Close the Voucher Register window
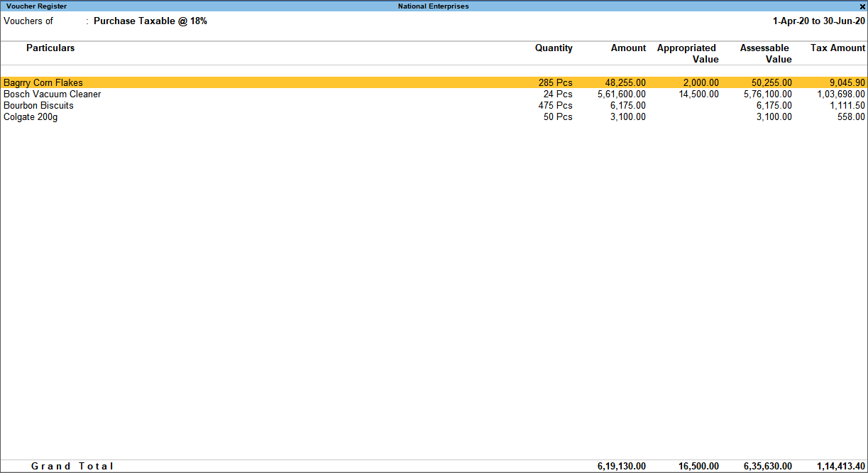The height and width of the screenshot is (473, 868). 862,6
